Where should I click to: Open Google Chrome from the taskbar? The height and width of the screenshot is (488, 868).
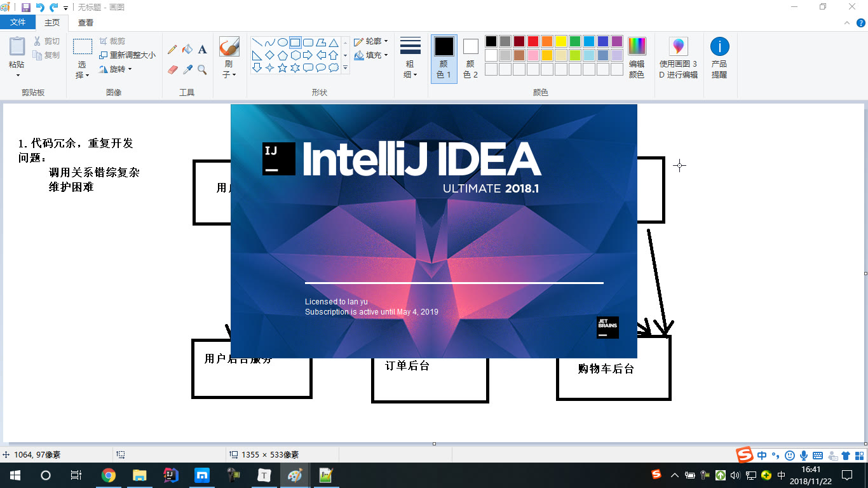point(109,475)
